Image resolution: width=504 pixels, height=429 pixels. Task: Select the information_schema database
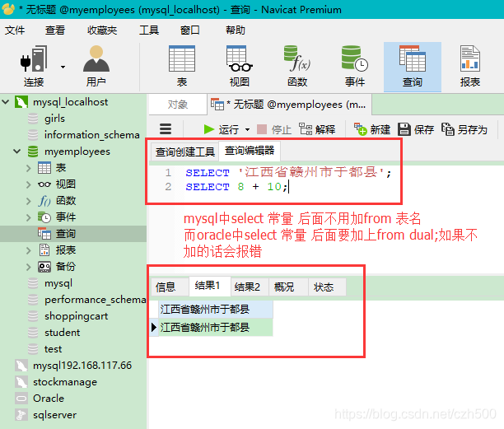[91, 135]
